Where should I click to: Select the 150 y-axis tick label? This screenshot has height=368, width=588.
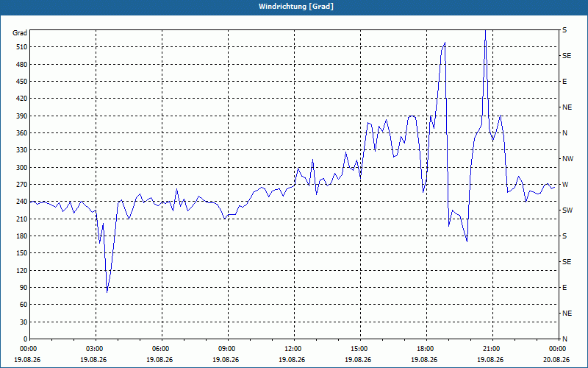(x=22, y=253)
